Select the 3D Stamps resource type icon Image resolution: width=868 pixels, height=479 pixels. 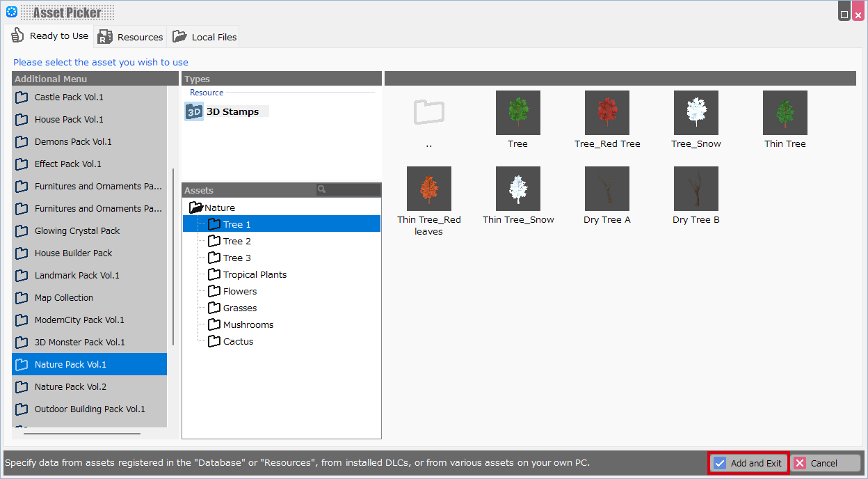click(194, 111)
